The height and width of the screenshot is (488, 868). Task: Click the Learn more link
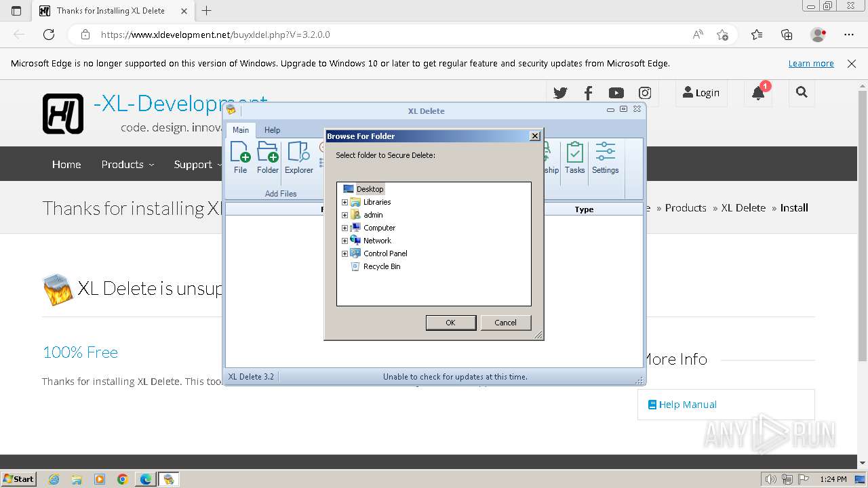pyautogui.click(x=811, y=64)
